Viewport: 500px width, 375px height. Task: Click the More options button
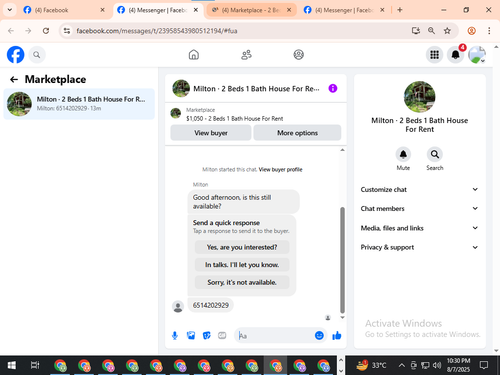[297, 133]
